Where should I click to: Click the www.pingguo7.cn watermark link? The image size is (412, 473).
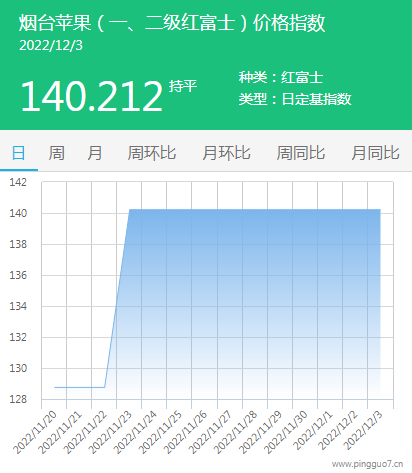(367, 464)
